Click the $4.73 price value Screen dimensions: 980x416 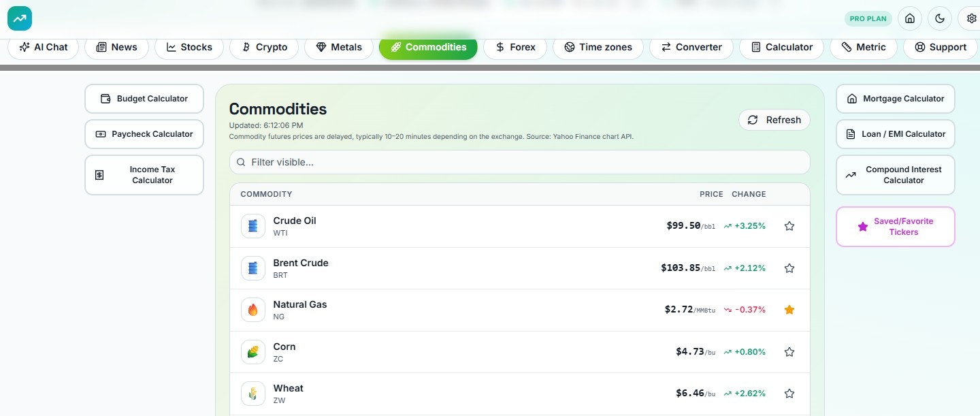coord(689,352)
